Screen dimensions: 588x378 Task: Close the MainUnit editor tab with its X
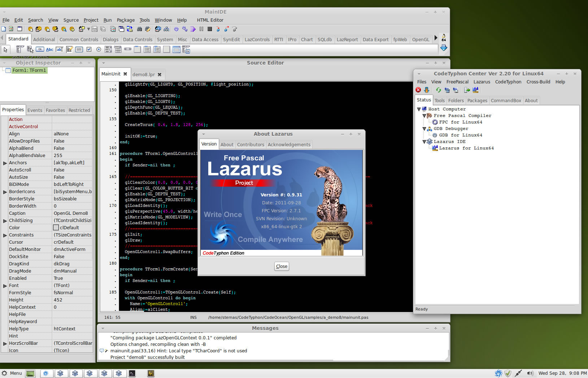125,74
